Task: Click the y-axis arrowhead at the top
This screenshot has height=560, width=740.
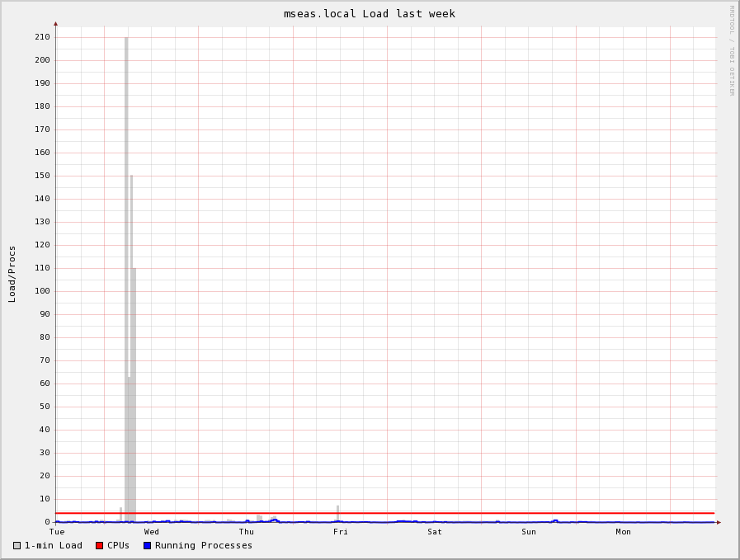Action: (56, 24)
